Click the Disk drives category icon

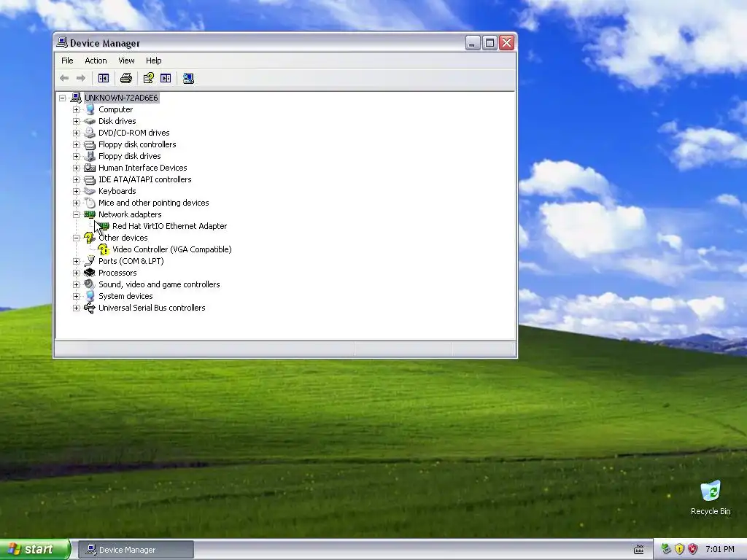point(90,121)
